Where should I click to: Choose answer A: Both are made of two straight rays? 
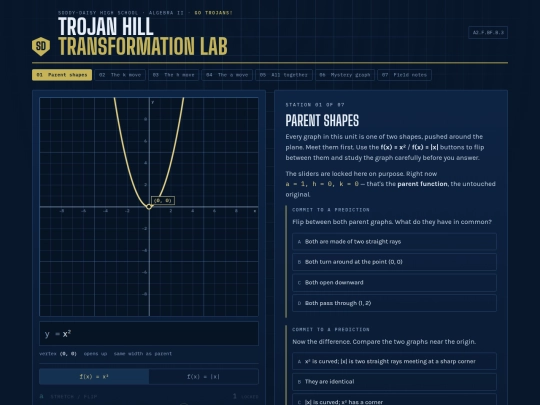coord(394,242)
